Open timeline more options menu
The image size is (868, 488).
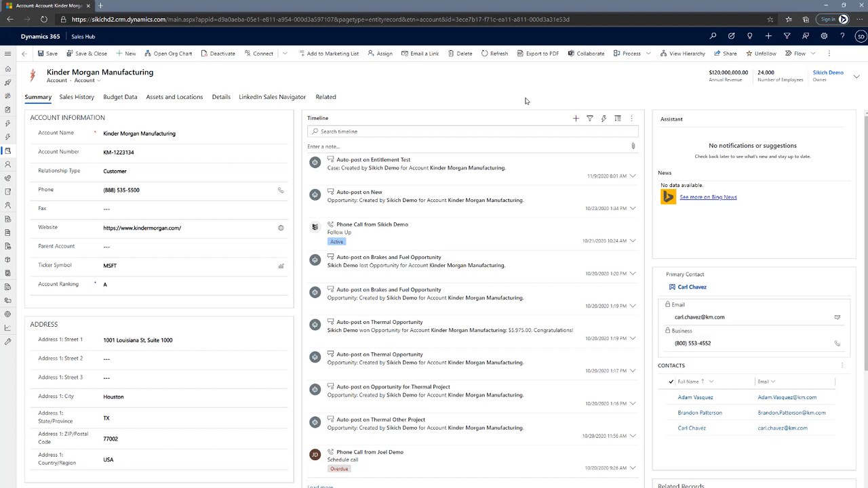point(631,119)
